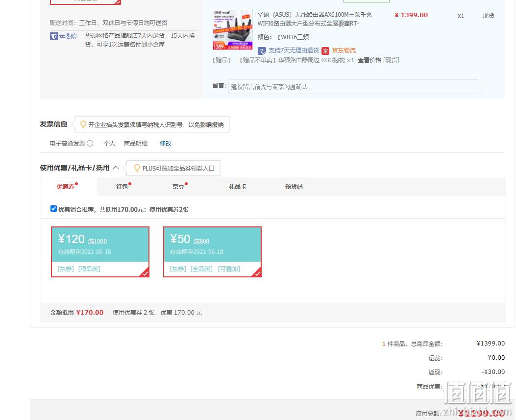Open the 支持7天无理由退货 link
The height and width of the screenshot is (420, 516).
coord(294,50)
